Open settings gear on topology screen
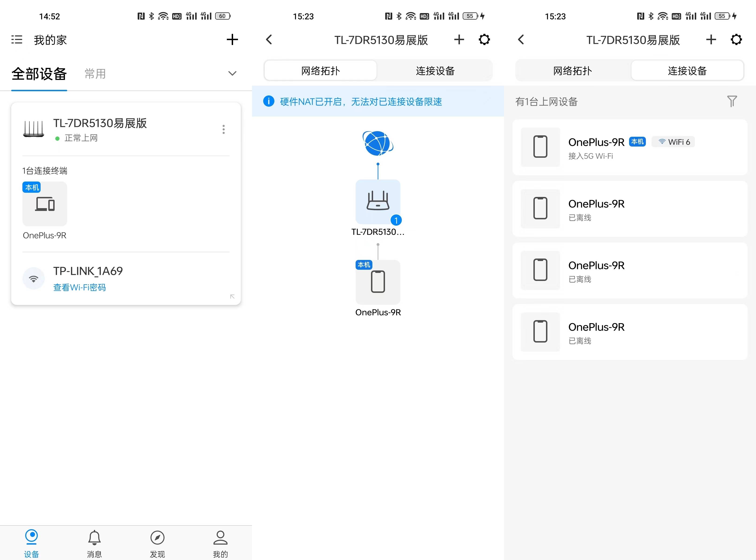The image size is (756, 560). (484, 40)
